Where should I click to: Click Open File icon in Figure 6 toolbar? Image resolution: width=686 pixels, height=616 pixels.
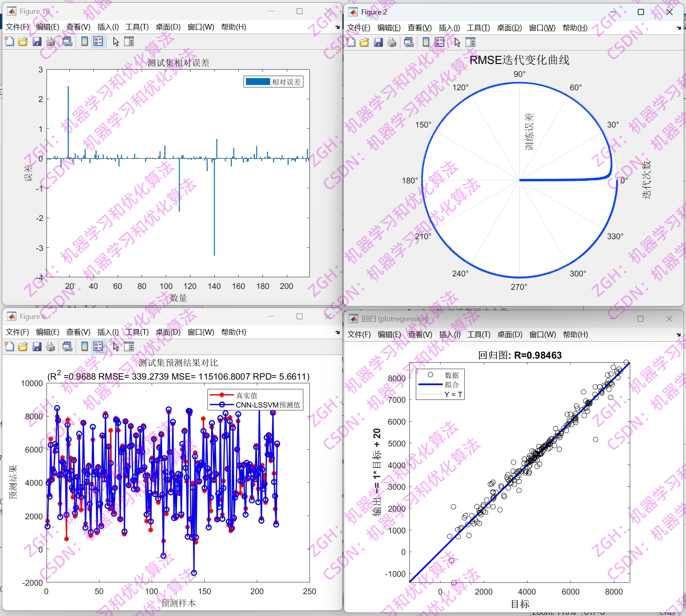coord(23,346)
